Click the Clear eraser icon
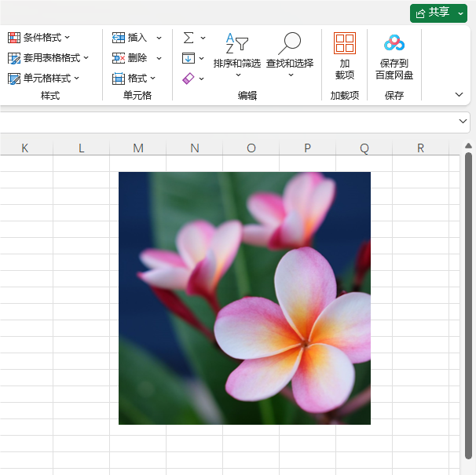Image resolution: width=476 pixels, height=475 pixels. 189,79
